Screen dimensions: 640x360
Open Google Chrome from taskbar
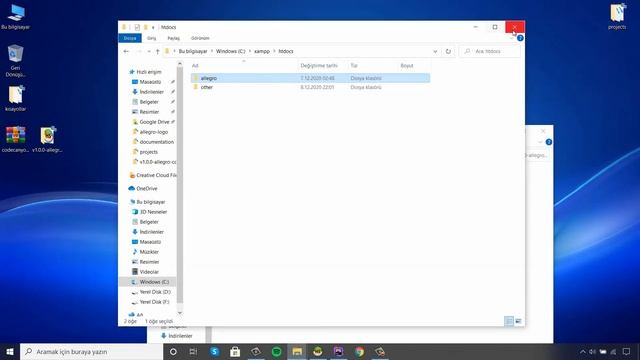click(x=359, y=351)
